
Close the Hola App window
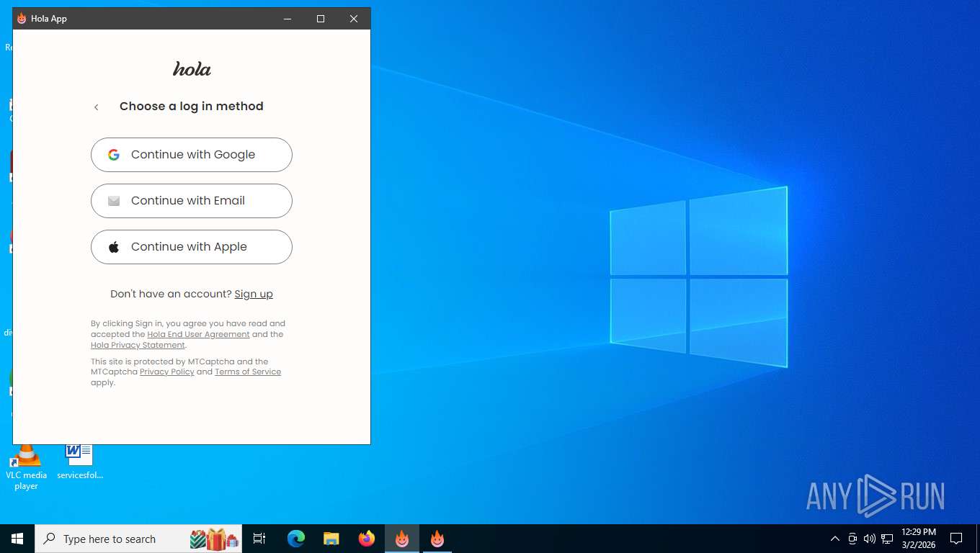point(354,19)
